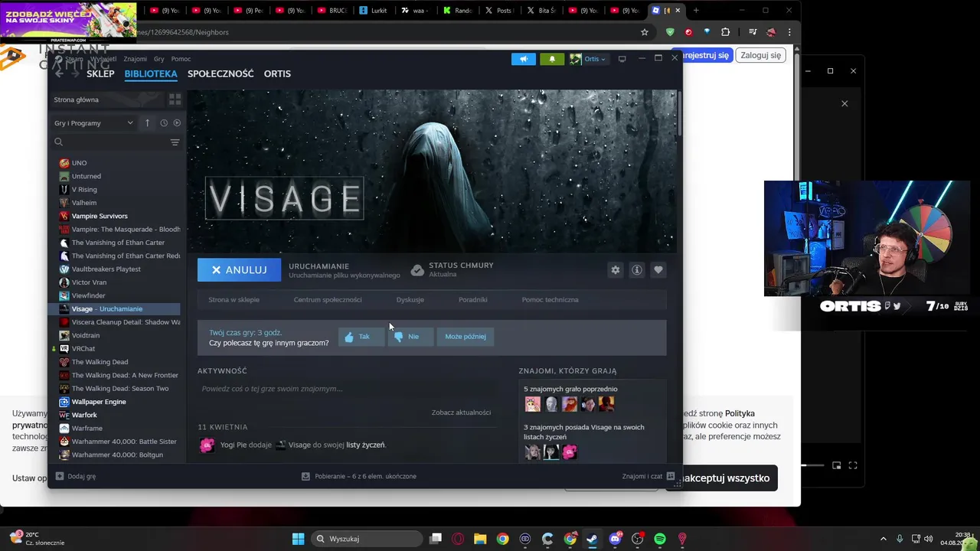Open Opera browser from taskbar
The image size is (980, 551).
click(458, 539)
